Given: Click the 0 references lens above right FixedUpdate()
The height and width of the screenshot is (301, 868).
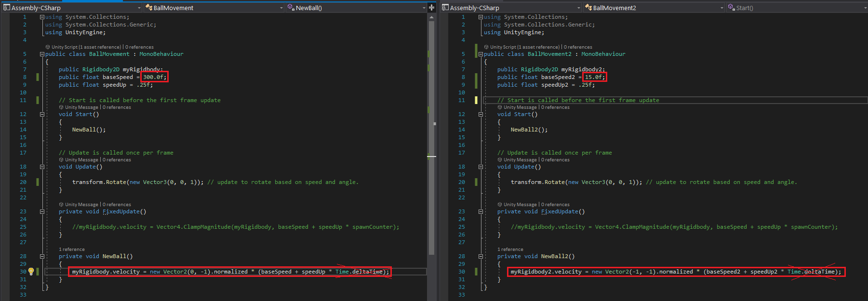Looking at the screenshot, I should pyautogui.click(x=555, y=205).
